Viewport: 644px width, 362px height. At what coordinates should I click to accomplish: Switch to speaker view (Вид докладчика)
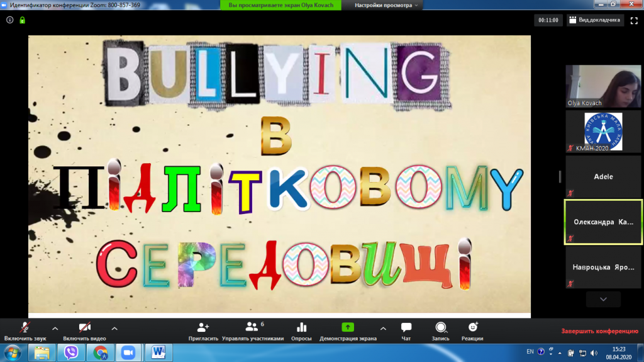coord(594,20)
